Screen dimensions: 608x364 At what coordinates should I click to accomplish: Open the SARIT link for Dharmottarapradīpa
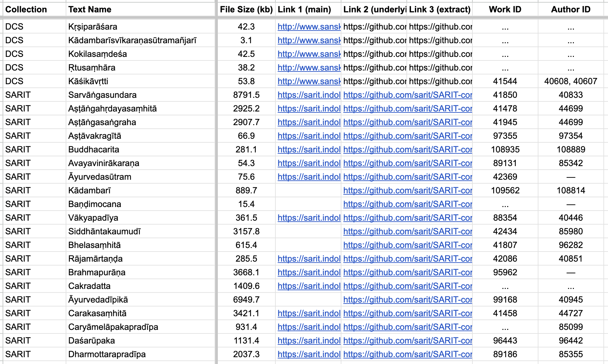point(309,354)
